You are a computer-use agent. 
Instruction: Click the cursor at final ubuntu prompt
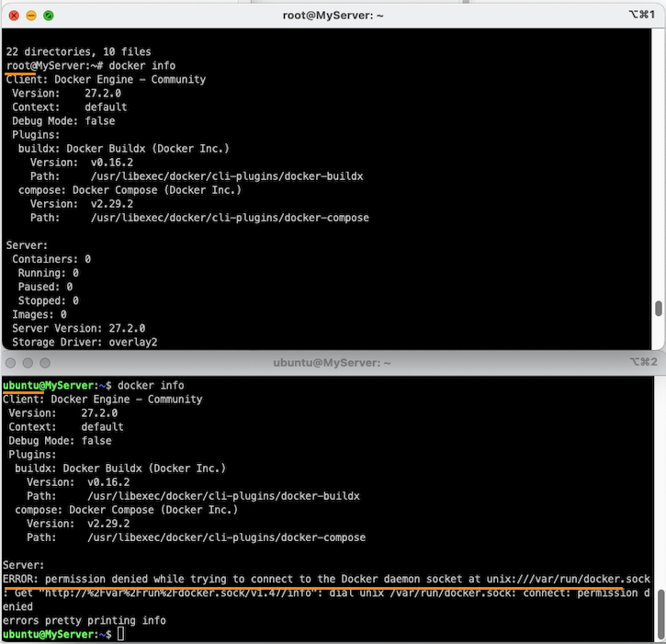click(121, 634)
